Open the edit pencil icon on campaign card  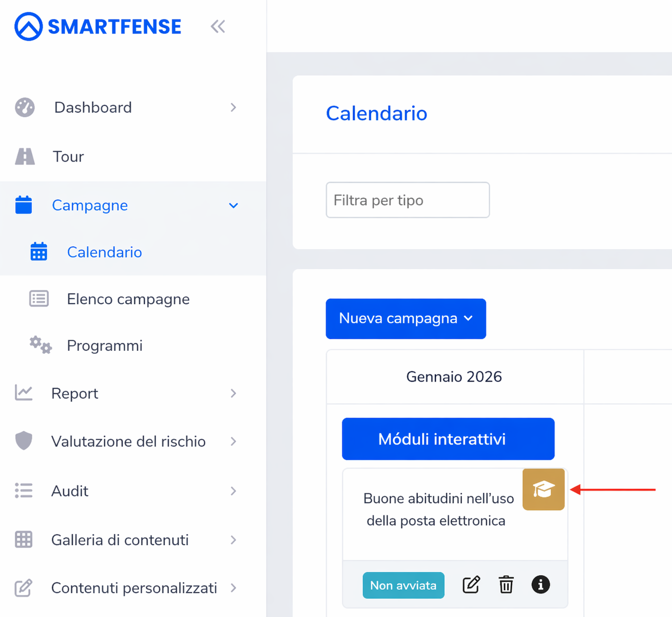point(471,585)
